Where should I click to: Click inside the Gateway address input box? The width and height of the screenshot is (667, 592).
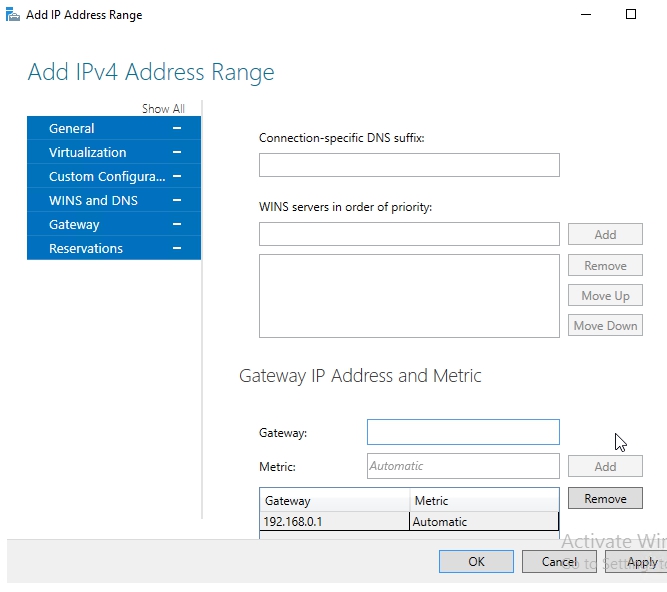[x=462, y=432]
